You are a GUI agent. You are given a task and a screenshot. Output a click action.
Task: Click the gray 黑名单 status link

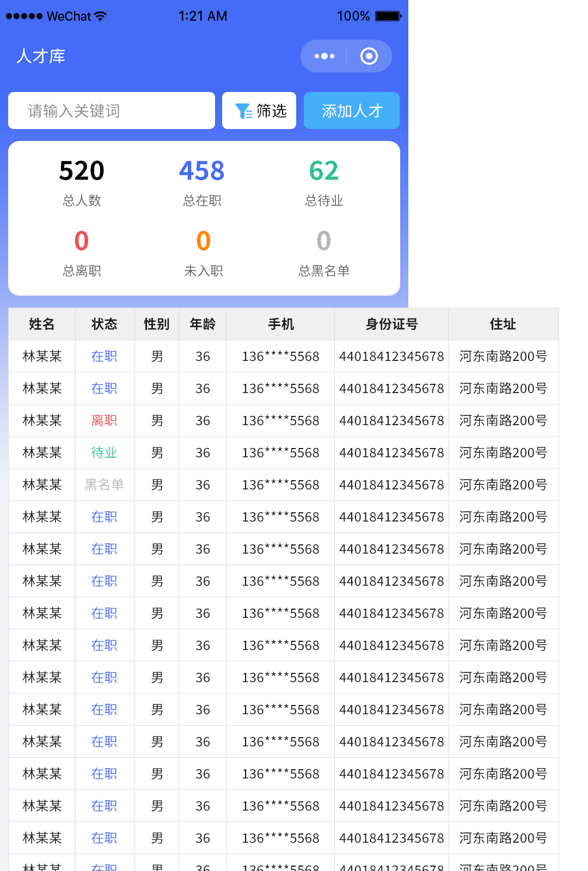(x=104, y=485)
